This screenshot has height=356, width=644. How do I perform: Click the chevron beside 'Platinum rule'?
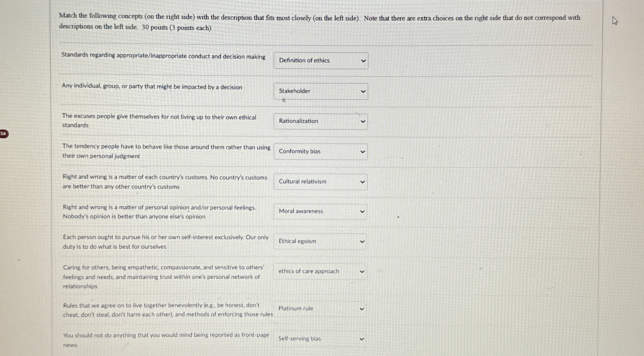pos(362,308)
